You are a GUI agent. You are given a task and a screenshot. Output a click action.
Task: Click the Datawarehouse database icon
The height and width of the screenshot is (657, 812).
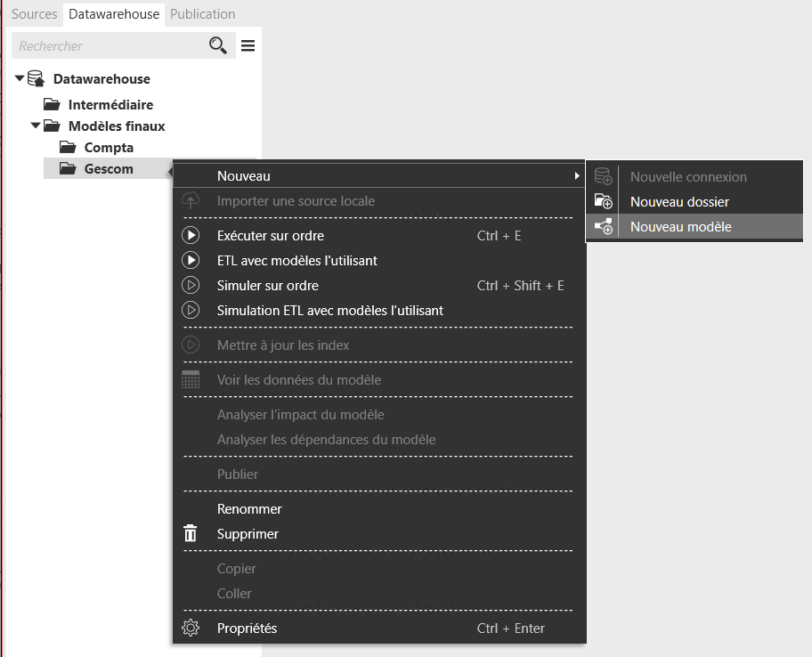[x=37, y=79]
